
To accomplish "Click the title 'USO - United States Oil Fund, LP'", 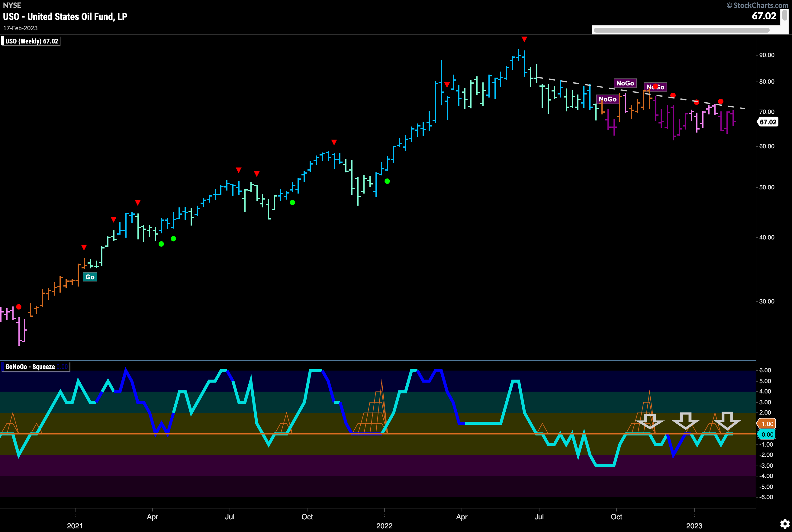I will (65, 17).
